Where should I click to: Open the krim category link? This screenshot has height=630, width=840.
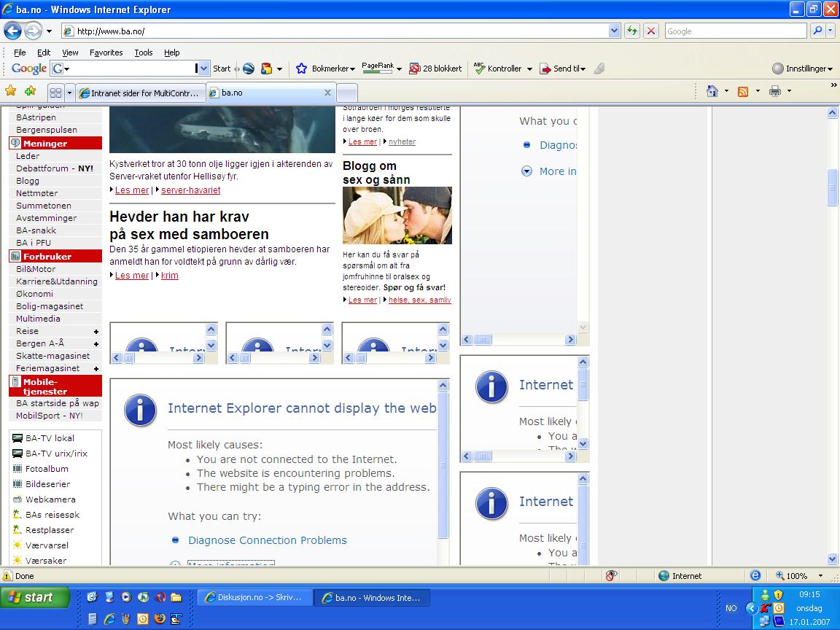[x=170, y=276]
